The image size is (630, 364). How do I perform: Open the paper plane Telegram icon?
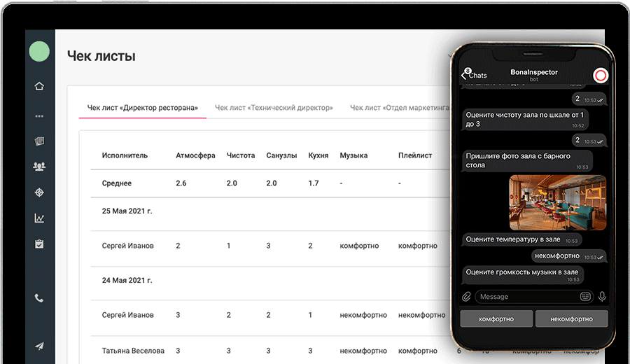click(x=39, y=346)
